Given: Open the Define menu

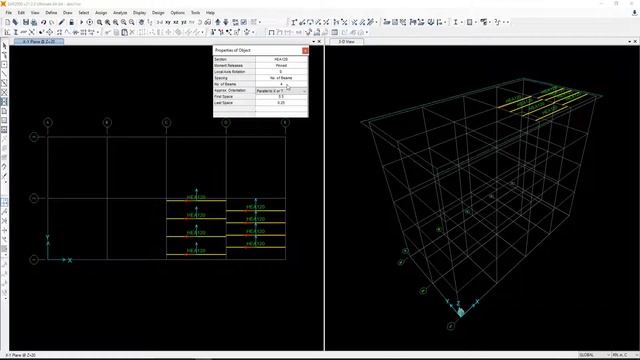Looking at the screenshot, I should point(51,13).
